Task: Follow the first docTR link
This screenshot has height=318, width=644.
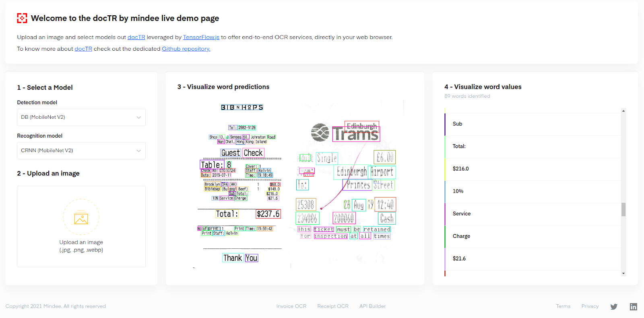Action: [x=136, y=37]
